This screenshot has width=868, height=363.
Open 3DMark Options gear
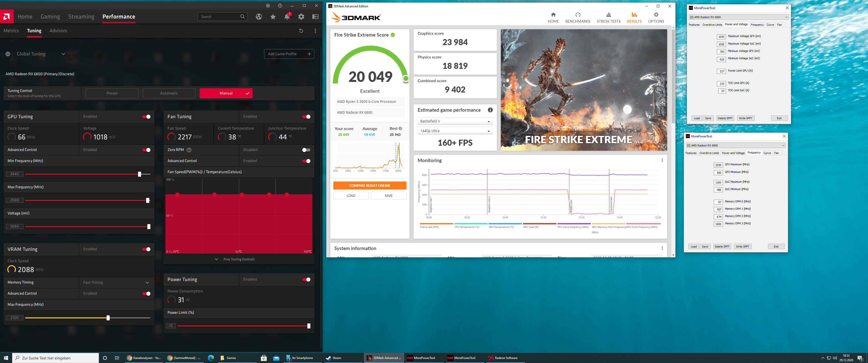656,17
